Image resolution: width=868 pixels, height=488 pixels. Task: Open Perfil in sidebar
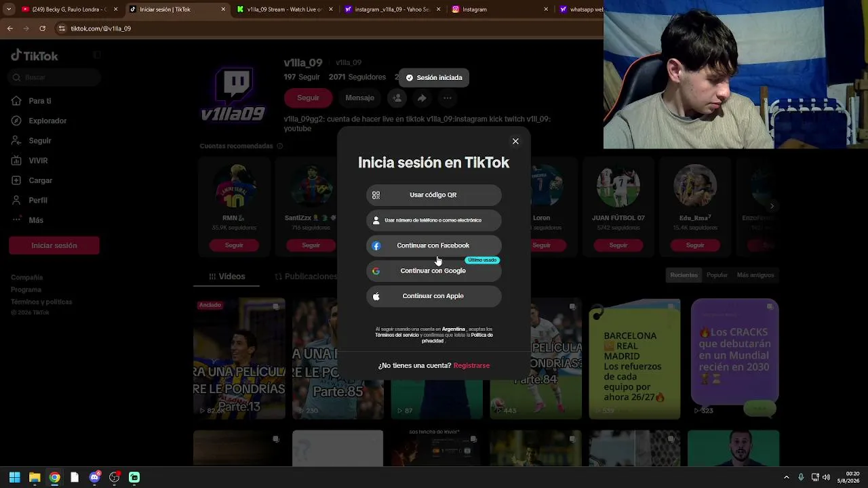click(x=38, y=201)
